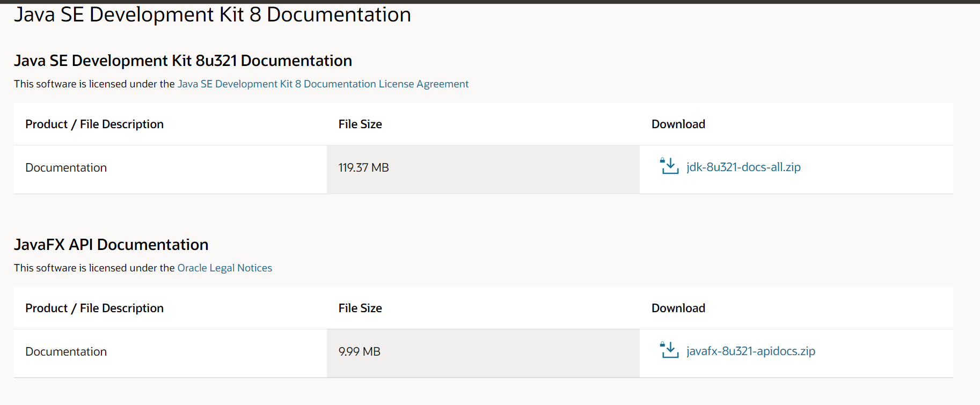
Task: Click Documentation cell in JavaFX API table
Action: pyautogui.click(x=170, y=354)
